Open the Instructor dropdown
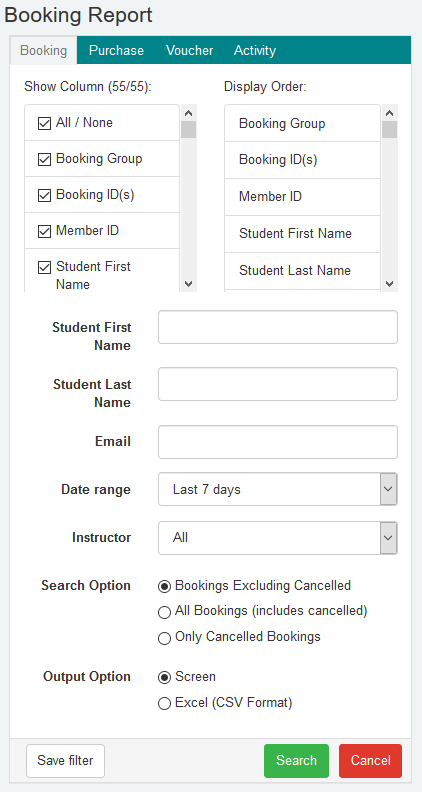 tap(277, 537)
